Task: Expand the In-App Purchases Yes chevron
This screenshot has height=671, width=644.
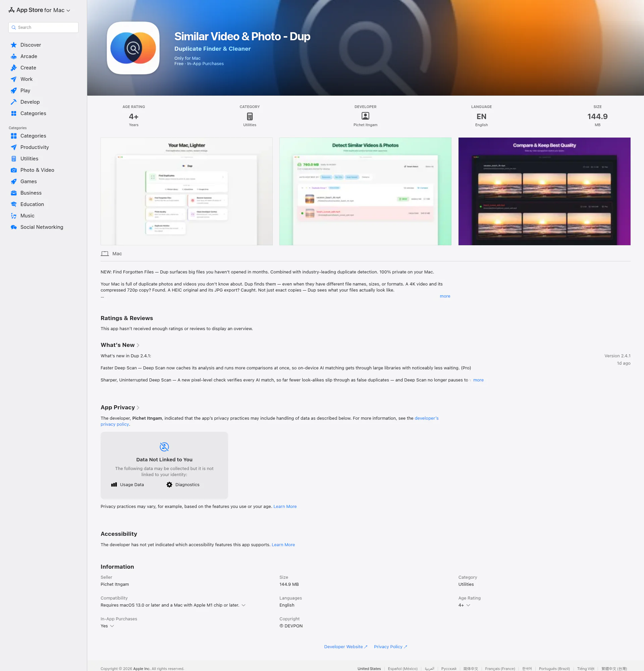Action: click(112, 626)
